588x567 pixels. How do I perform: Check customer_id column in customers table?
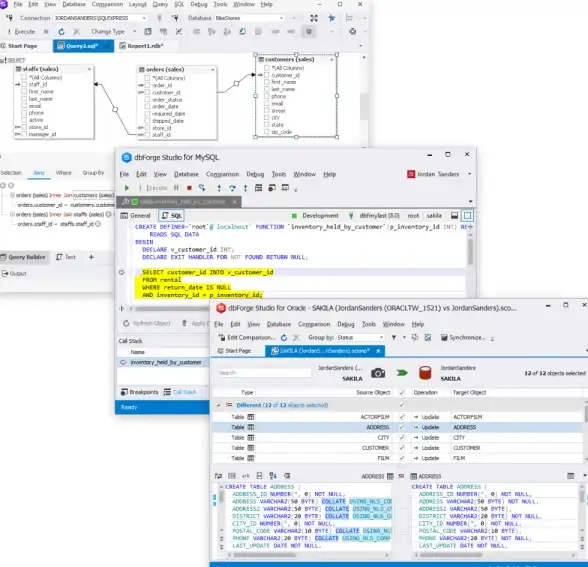[267, 75]
